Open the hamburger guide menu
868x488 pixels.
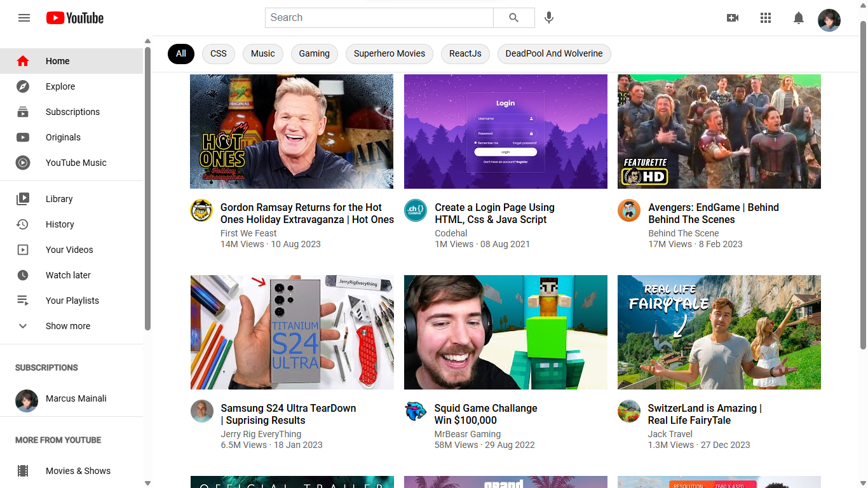[24, 18]
